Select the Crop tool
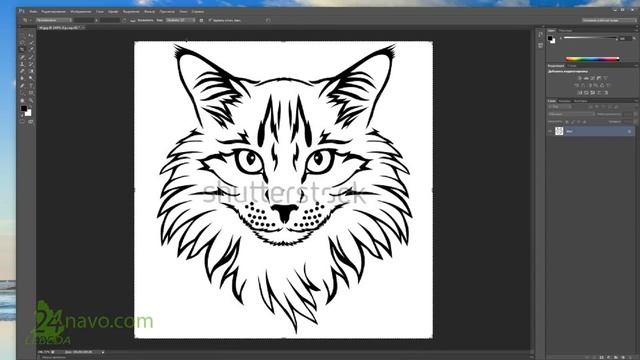Viewport: 640px width, 360px height. coord(22,49)
